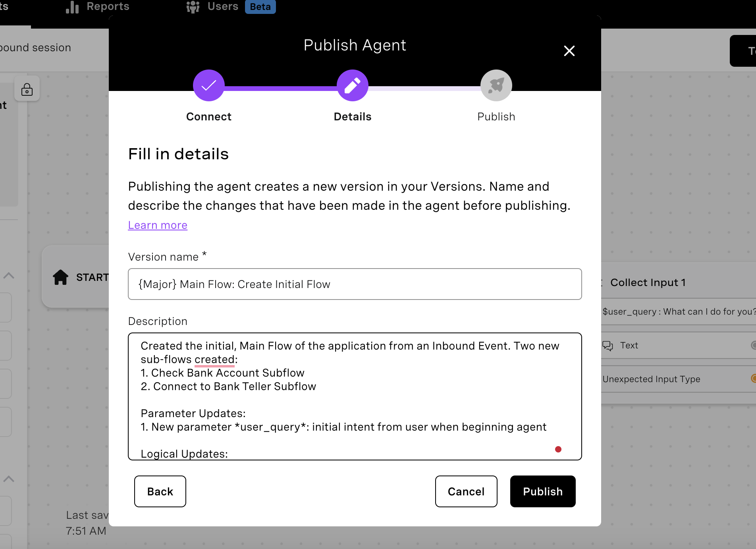Click the $user_query prompt row

point(679,311)
